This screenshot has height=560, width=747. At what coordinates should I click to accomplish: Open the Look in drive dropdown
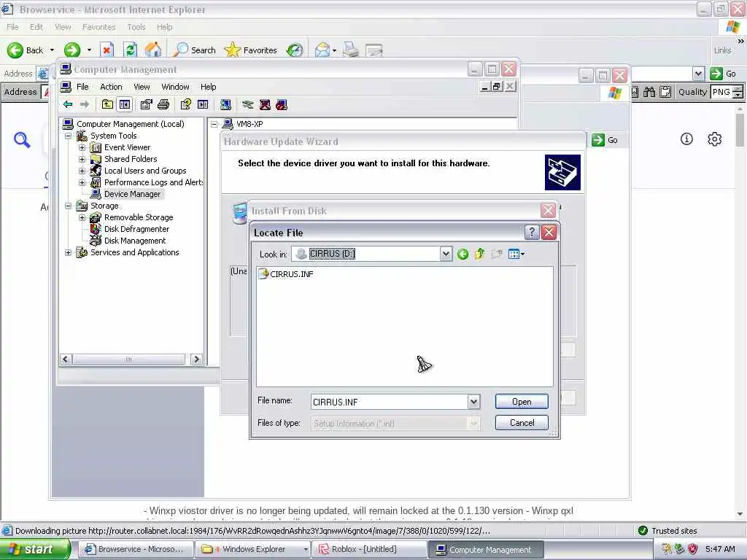pos(446,254)
